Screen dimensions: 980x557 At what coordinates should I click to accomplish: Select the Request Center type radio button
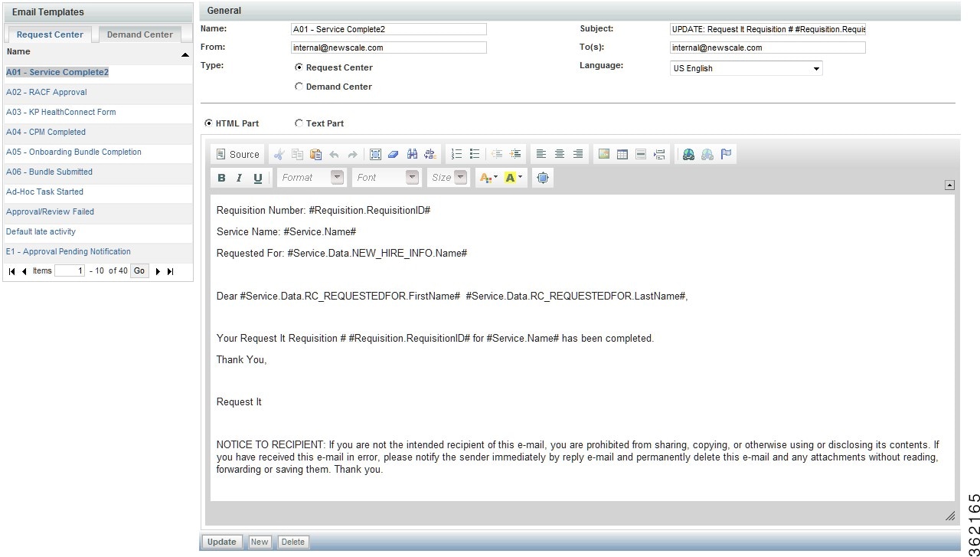coord(299,67)
